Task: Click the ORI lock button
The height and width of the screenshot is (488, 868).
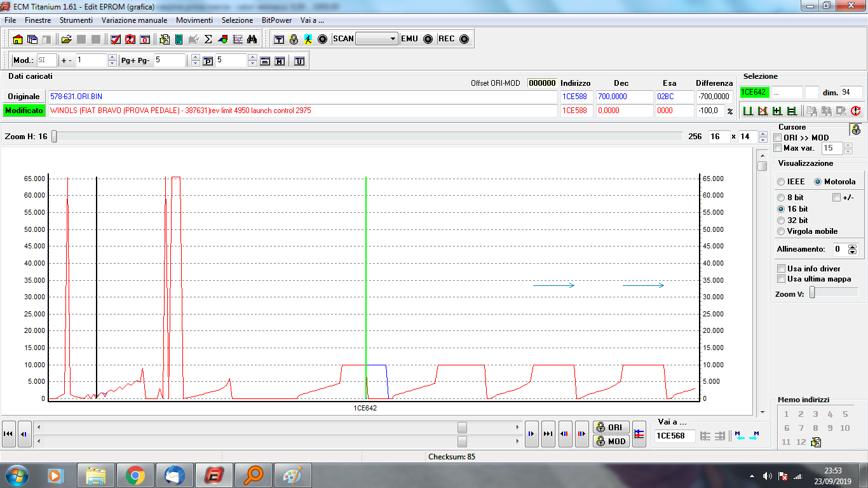Action: (x=611, y=427)
